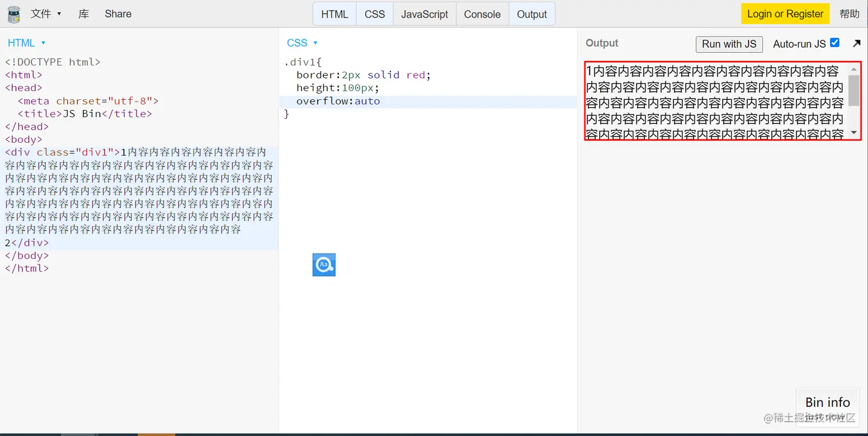Click the closing </body> tag line

pos(27,256)
